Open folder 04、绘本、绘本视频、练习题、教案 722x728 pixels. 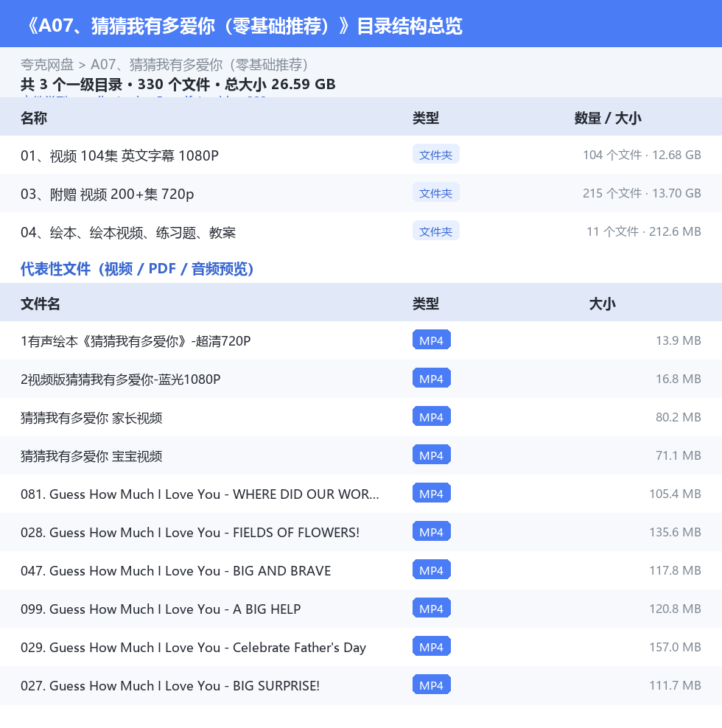click(x=128, y=232)
